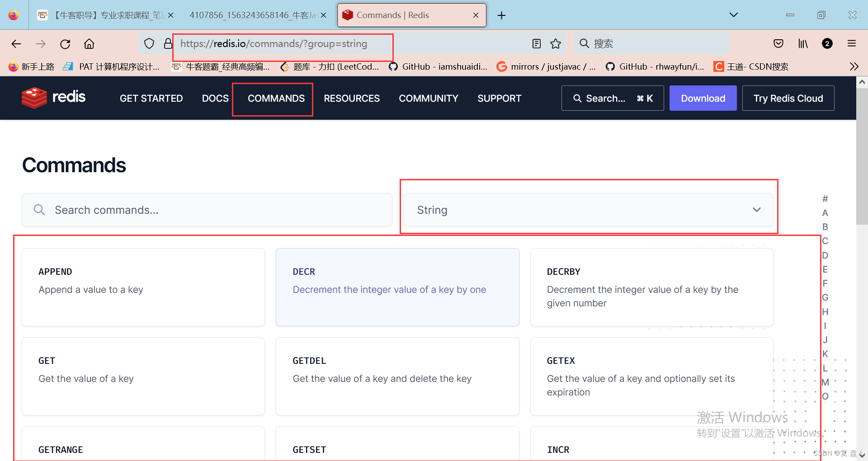Jump to letter A in alphabet index
The image size is (868, 461).
[x=825, y=213]
